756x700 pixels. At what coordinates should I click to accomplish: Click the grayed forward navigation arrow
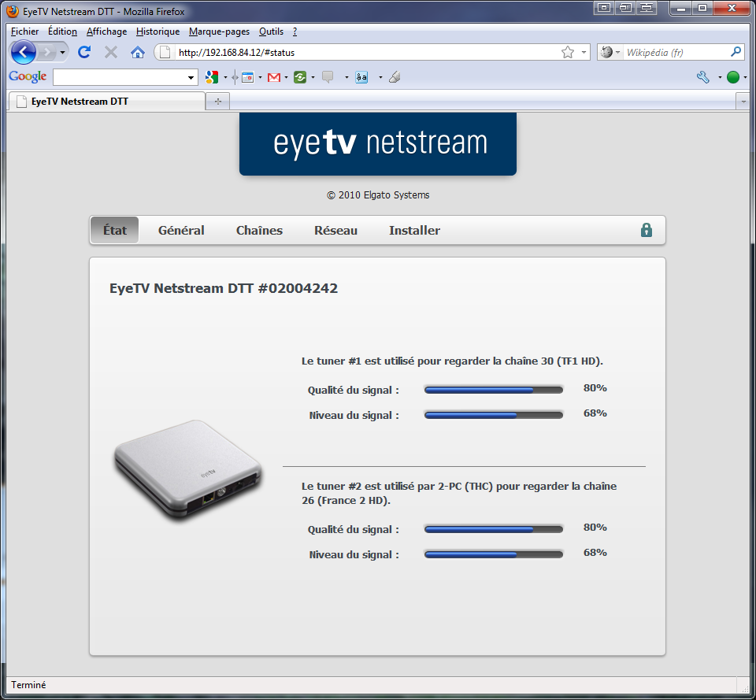pyautogui.click(x=46, y=52)
